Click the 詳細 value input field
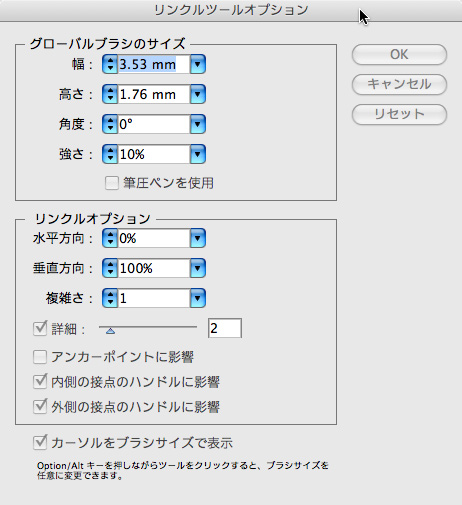This screenshot has width=462, height=505. 225,328
